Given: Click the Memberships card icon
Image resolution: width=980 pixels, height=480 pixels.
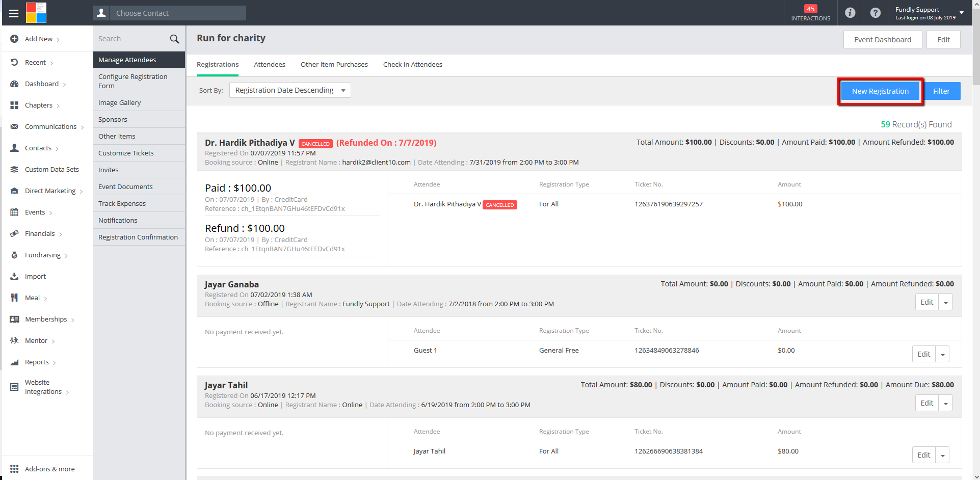Looking at the screenshot, I should [x=14, y=319].
